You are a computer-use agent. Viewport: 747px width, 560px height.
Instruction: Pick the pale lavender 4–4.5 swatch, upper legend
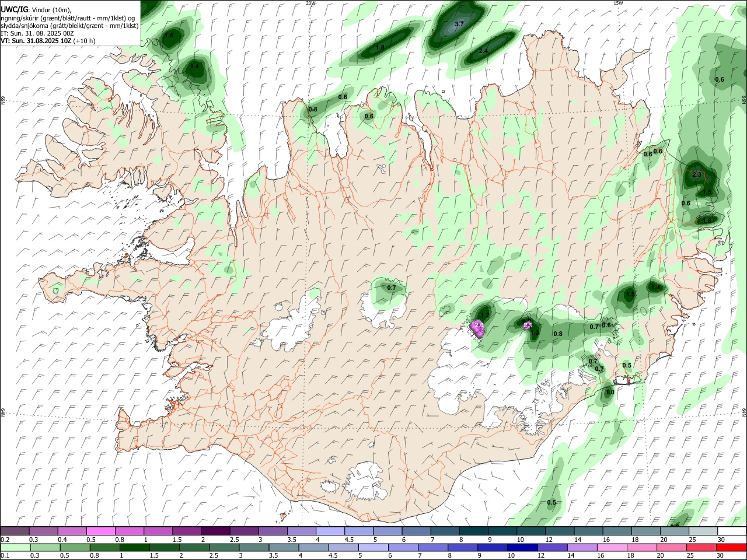coord(330,531)
